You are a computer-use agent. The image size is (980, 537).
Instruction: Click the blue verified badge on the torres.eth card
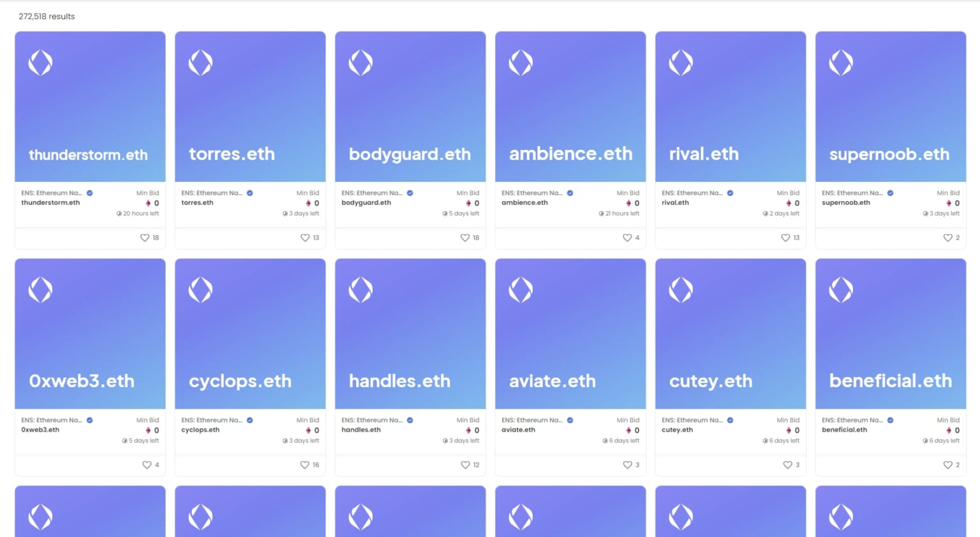[x=249, y=193]
